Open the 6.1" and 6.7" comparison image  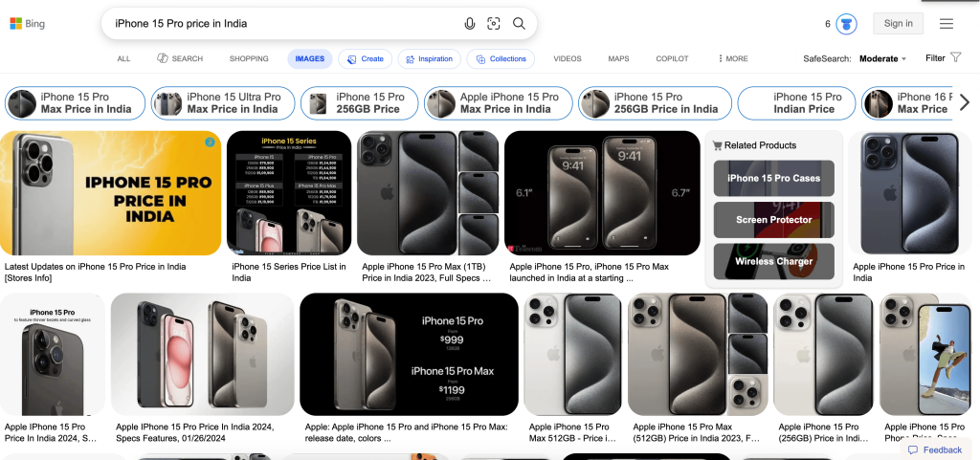pos(602,193)
